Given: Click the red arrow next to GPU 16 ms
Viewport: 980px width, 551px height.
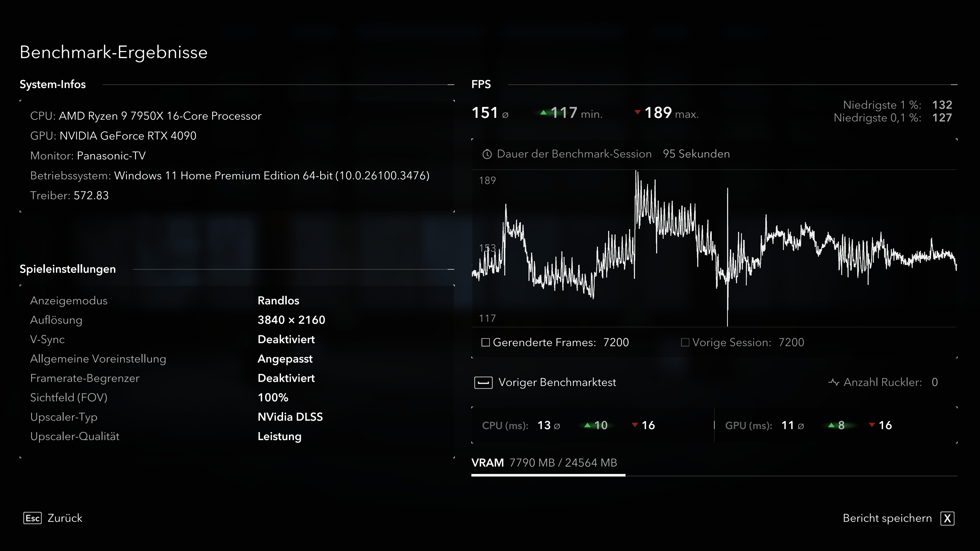Looking at the screenshot, I should point(872,425).
